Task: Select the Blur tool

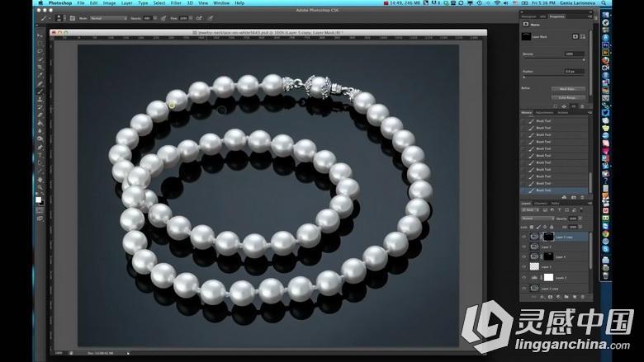Action: (40, 131)
